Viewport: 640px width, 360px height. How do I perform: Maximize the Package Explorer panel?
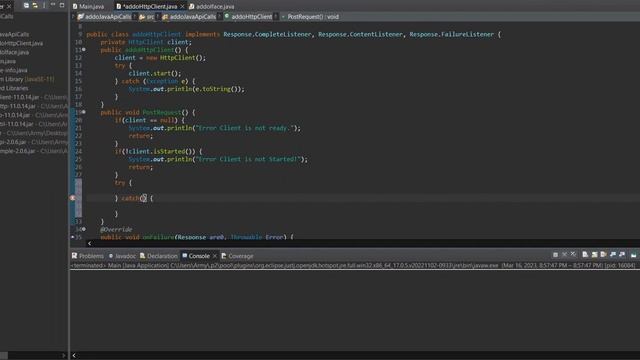tap(62, 5)
